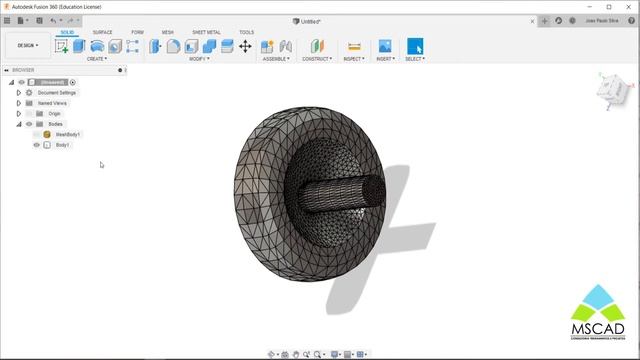Expand the Origin node

click(18, 113)
